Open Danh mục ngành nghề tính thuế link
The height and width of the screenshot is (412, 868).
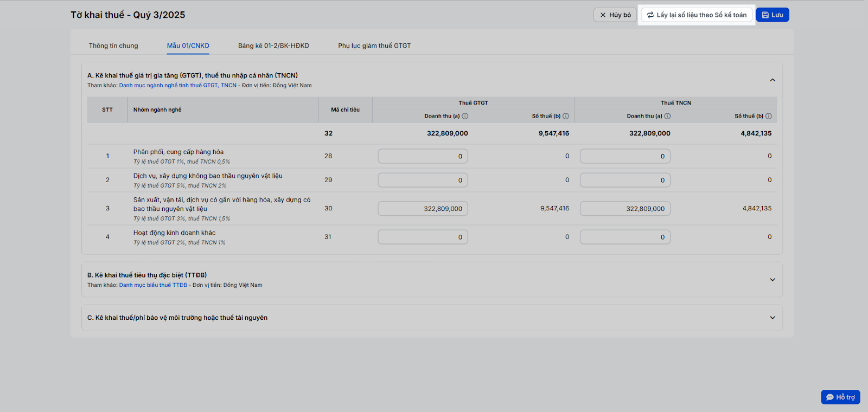click(178, 86)
